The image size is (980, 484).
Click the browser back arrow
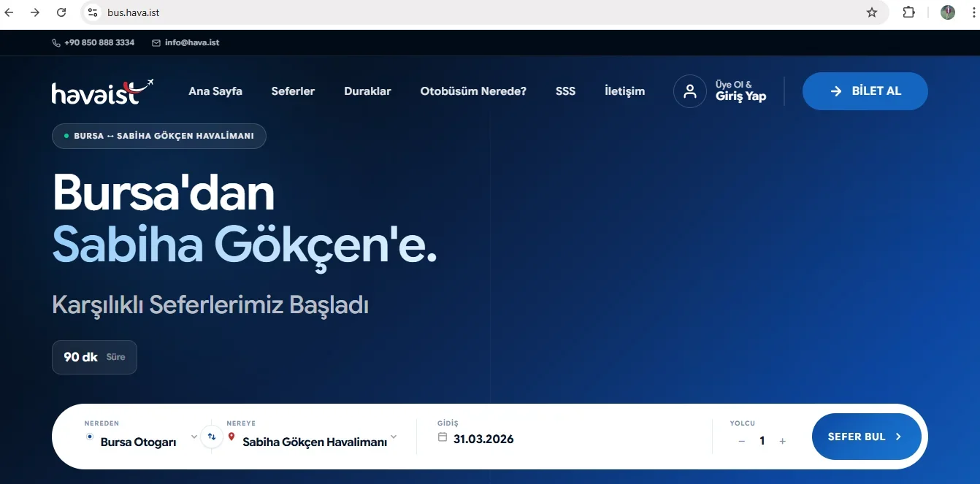[x=9, y=12]
